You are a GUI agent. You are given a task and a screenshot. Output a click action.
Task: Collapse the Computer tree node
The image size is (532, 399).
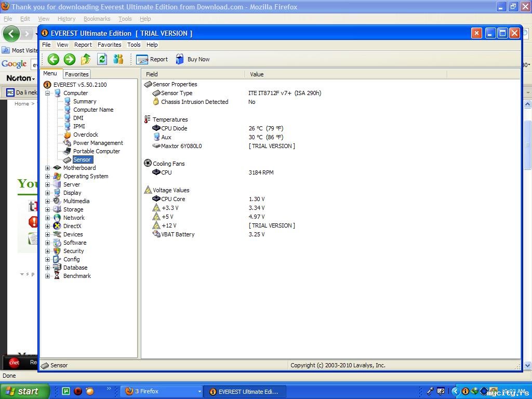[48, 93]
